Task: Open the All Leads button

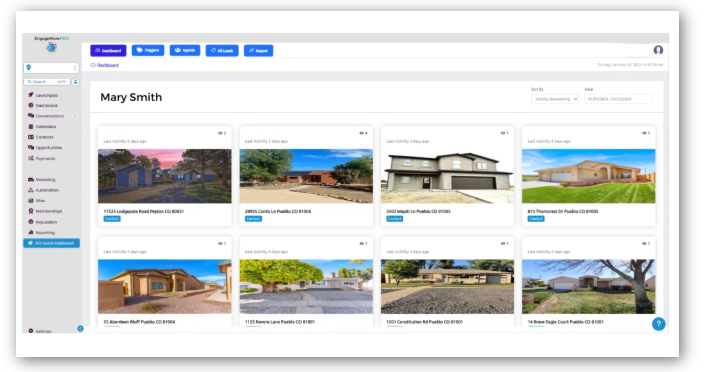Action: tap(222, 50)
